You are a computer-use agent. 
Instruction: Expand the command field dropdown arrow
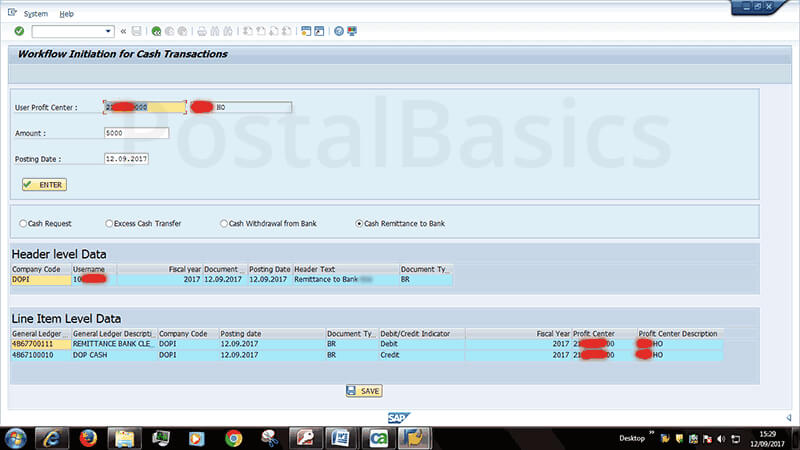click(x=108, y=31)
